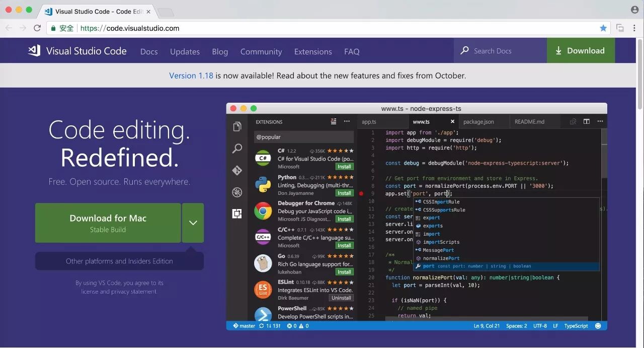Install the Go extension
Screen dimensions: 644x348
coord(345,272)
